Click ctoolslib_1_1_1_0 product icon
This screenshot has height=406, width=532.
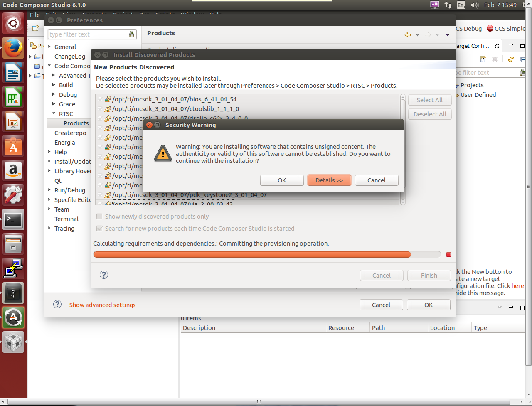[x=108, y=109]
